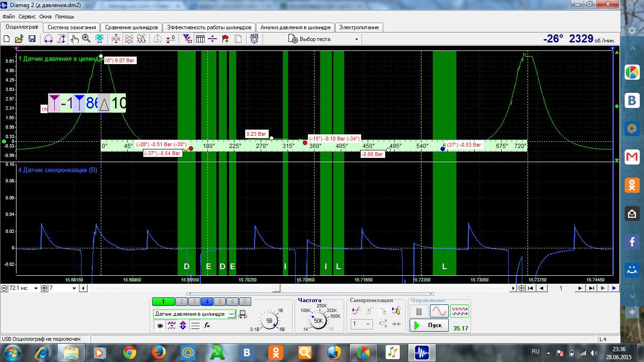Click the Пуск start button
The height and width of the screenshot is (362, 644).
tap(429, 325)
